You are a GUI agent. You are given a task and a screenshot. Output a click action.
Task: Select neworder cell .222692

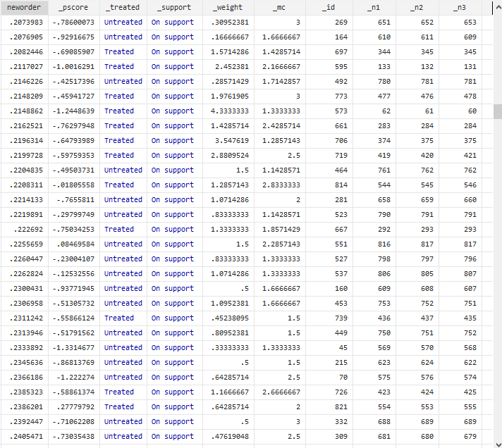[25, 229]
